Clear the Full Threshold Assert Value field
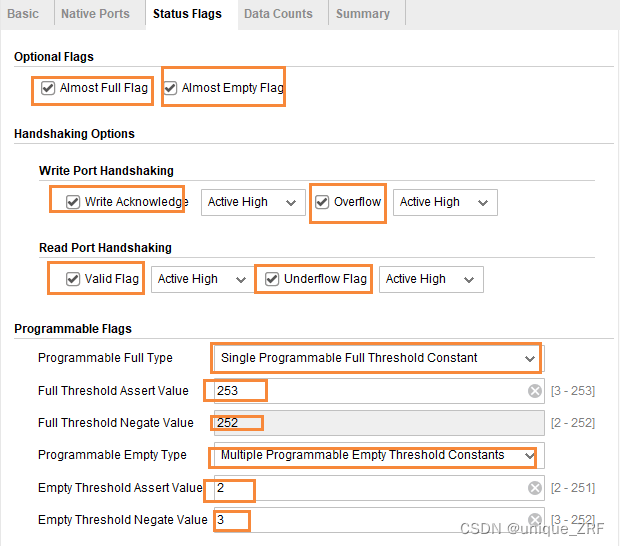The image size is (620, 546). (x=535, y=391)
